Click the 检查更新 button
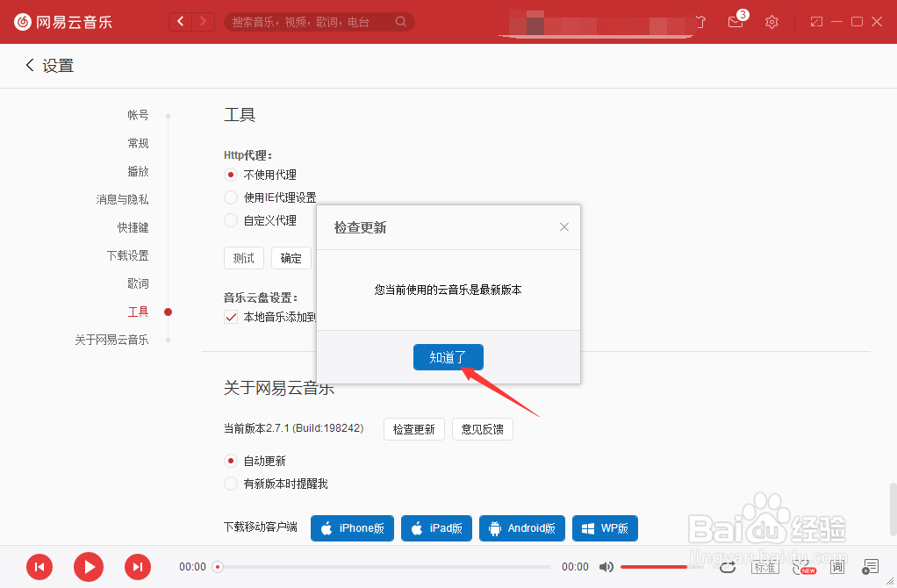 click(414, 429)
